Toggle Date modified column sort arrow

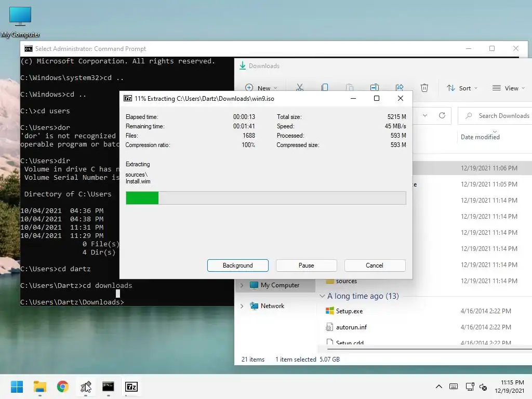tap(495, 131)
